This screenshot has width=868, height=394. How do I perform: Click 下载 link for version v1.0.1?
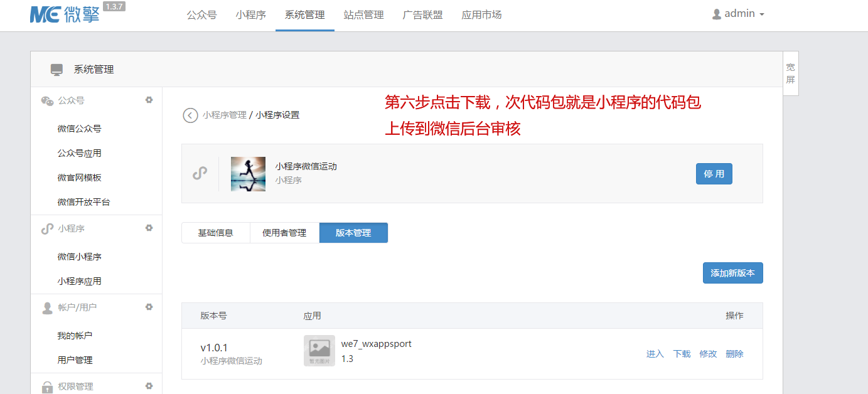tap(682, 354)
